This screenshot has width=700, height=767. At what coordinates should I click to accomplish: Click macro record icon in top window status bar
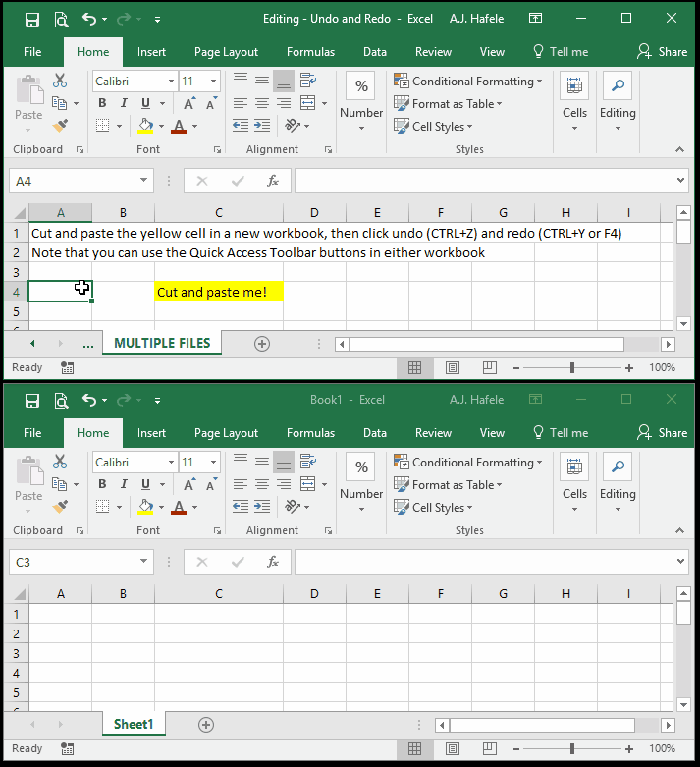[67, 368]
